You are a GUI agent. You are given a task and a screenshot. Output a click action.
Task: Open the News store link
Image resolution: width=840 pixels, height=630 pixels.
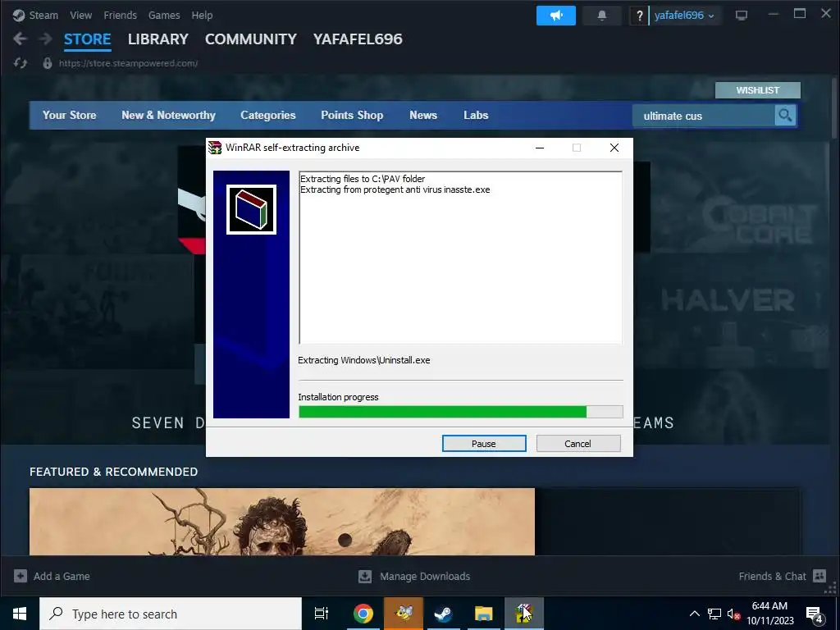(x=423, y=115)
